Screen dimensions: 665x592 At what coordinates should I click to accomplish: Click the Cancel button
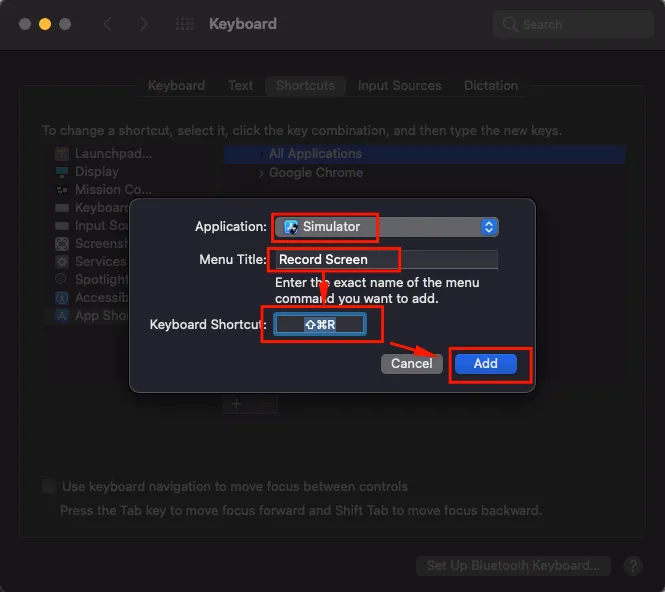(x=411, y=363)
